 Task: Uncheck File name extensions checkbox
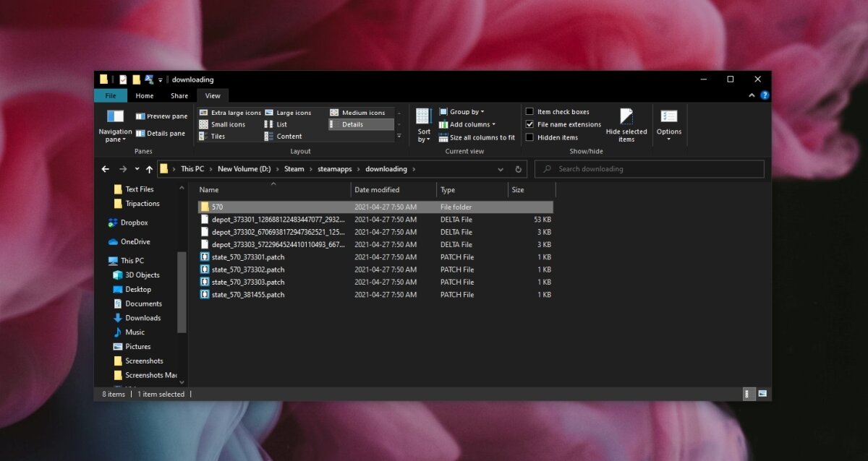(x=529, y=124)
